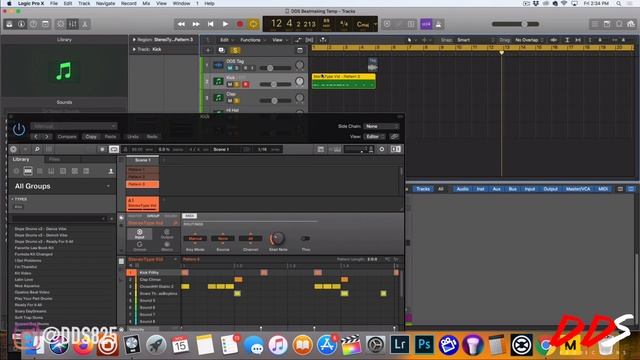Click the next preset arrow button
The height and width of the screenshot is (360, 640).
click(x=47, y=137)
